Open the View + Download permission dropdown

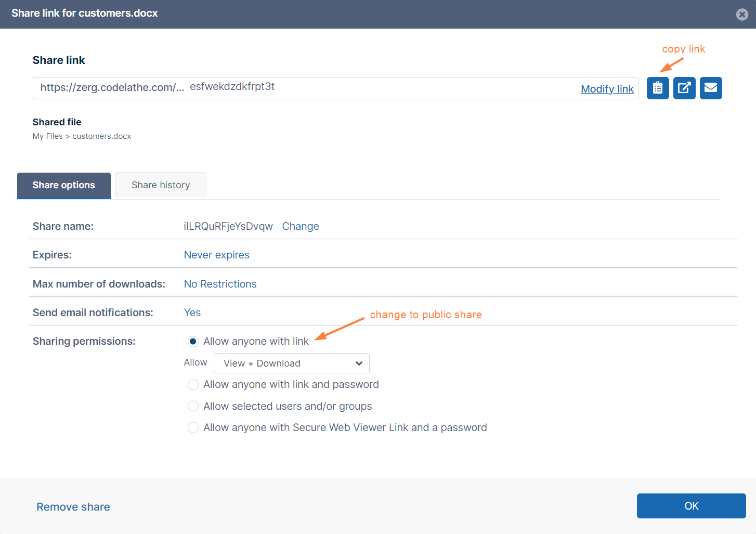[292, 363]
